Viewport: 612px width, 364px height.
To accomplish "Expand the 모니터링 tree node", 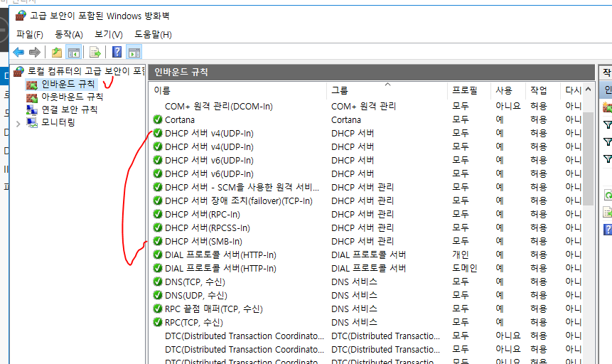I will click(x=18, y=124).
